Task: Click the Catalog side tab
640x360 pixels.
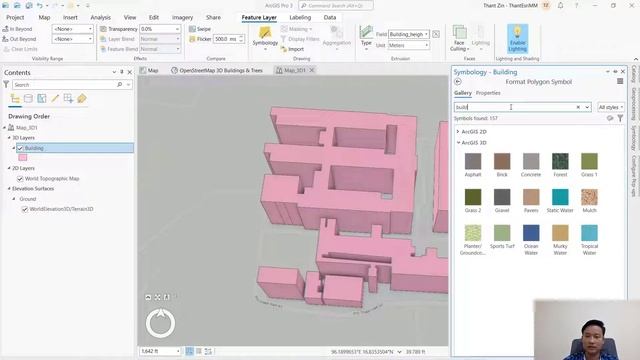Action: [634, 74]
